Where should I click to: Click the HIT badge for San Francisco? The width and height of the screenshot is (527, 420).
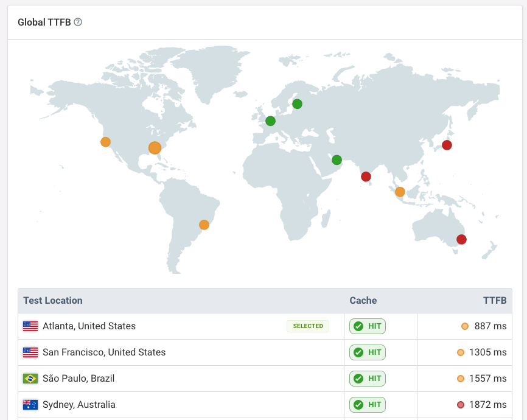pyautogui.click(x=367, y=352)
